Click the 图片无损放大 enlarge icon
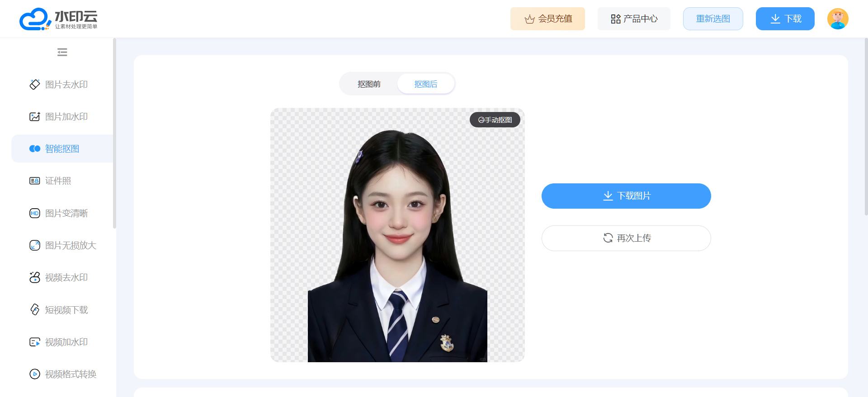 pos(35,245)
